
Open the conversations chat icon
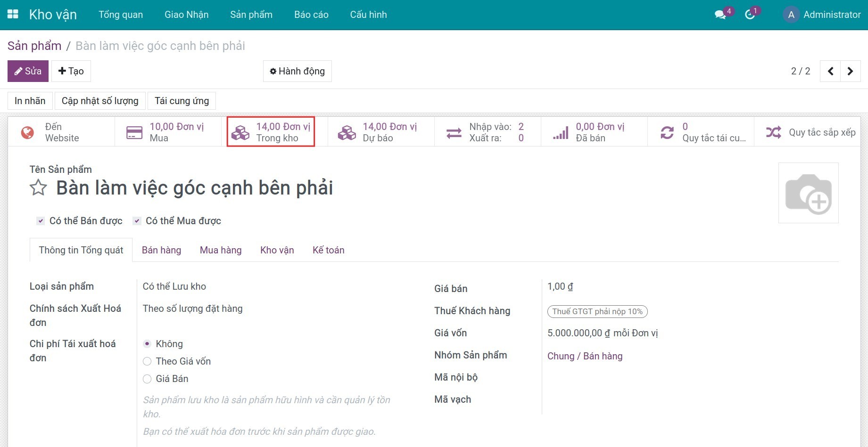point(720,15)
